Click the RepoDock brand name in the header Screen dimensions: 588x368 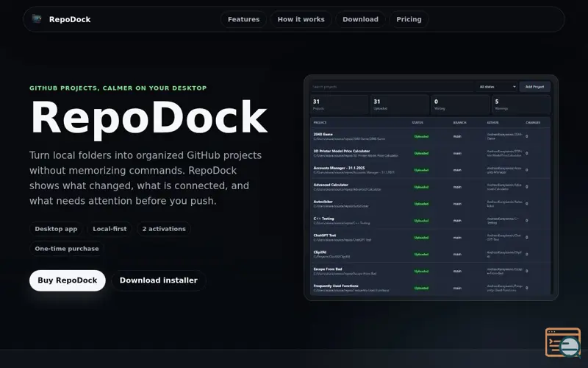point(70,19)
